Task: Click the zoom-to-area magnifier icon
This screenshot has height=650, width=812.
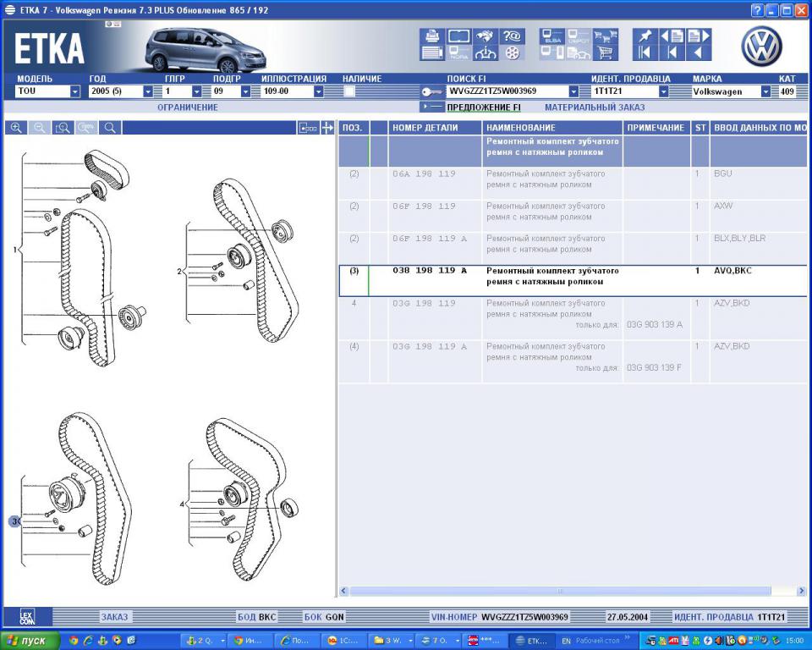Action: (63, 128)
